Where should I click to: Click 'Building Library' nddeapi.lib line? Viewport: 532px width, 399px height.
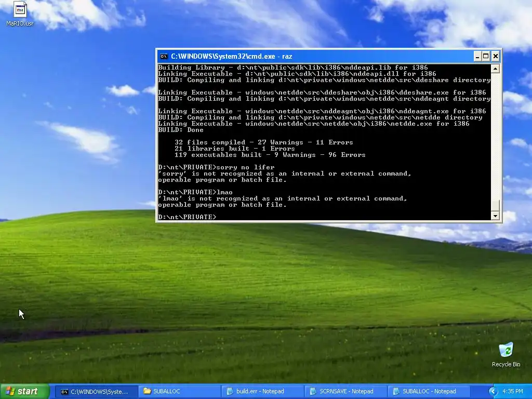point(293,68)
